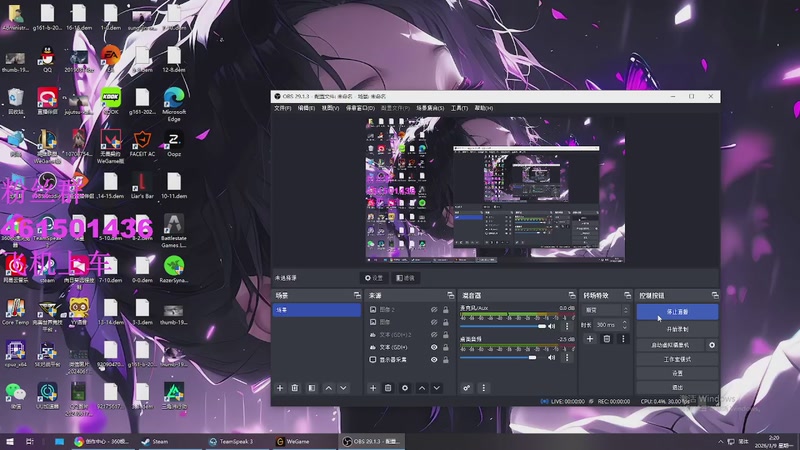The width and height of the screenshot is (800, 450).
Task: Add a new scene in Scenes panel
Action: [x=280, y=388]
